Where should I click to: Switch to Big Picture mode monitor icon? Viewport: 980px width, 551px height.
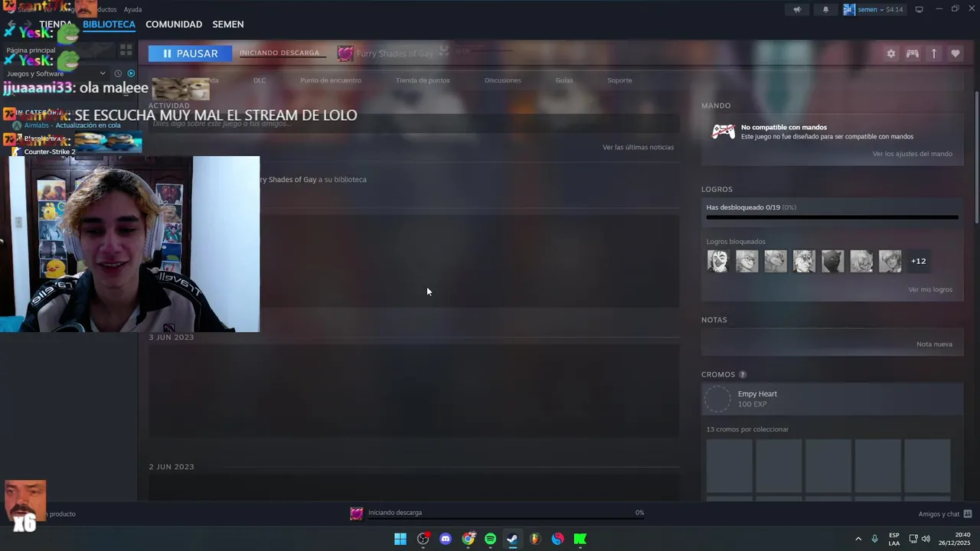tap(920, 9)
